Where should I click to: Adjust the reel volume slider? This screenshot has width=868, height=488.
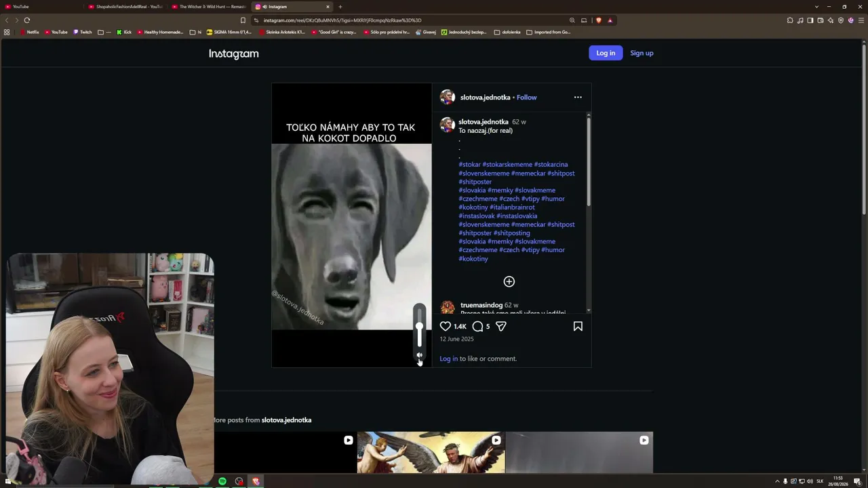(x=420, y=327)
